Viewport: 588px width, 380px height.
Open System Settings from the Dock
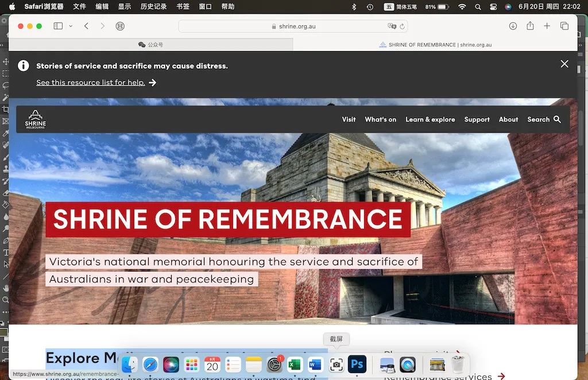click(x=274, y=365)
